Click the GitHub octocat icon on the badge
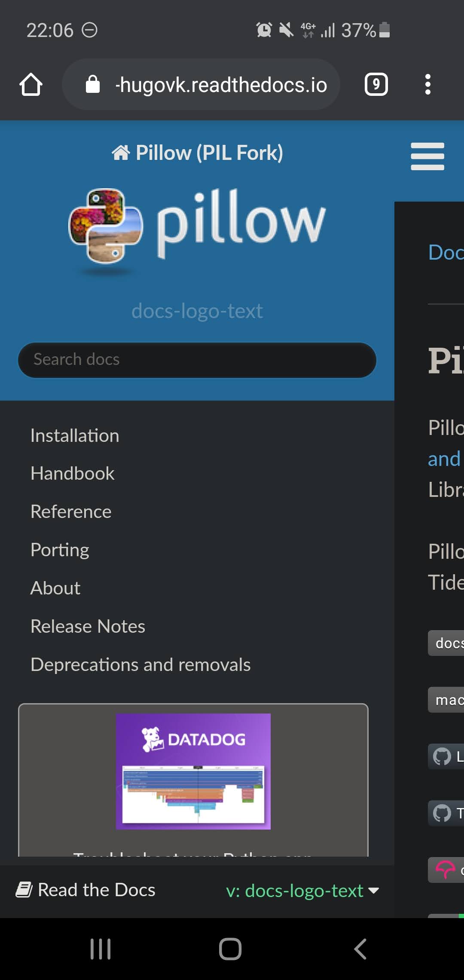The width and height of the screenshot is (464, 980). tap(443, 757)
